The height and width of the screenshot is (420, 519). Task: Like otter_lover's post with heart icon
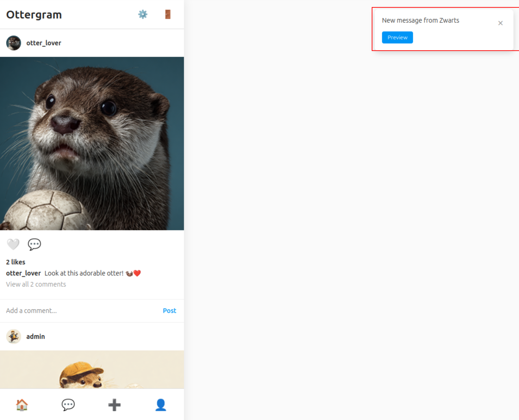coord(13,244)
